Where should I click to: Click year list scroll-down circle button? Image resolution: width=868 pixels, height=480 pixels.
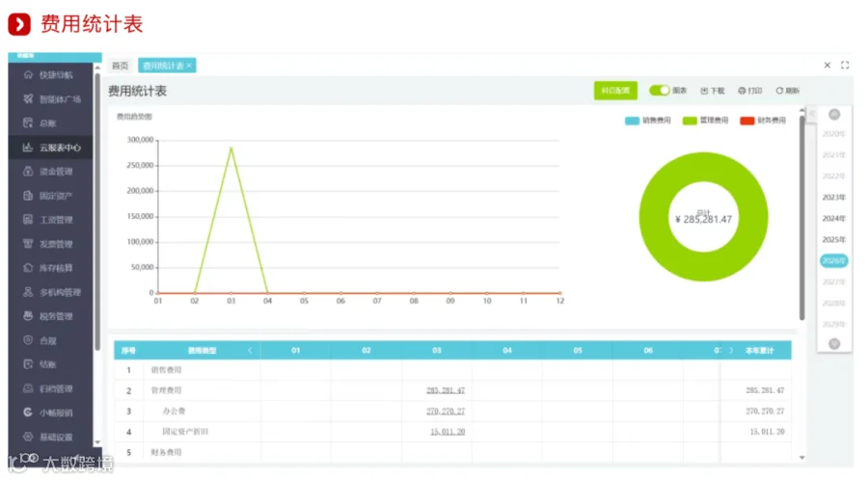point(834,344)
